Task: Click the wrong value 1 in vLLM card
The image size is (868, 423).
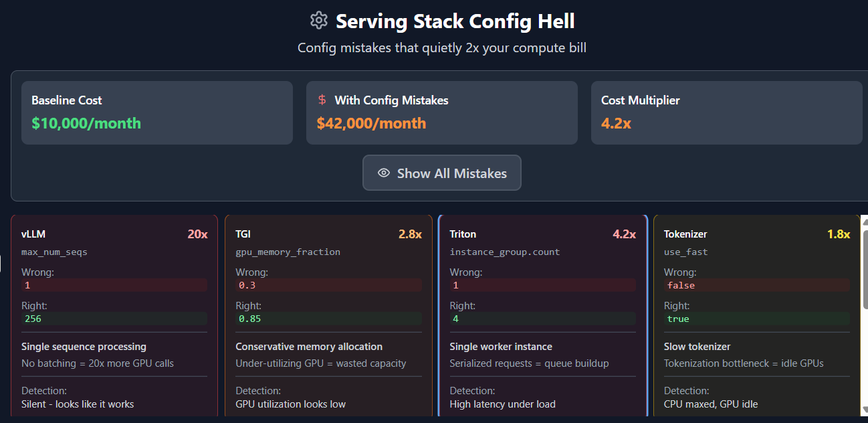Action: point(114,285)
